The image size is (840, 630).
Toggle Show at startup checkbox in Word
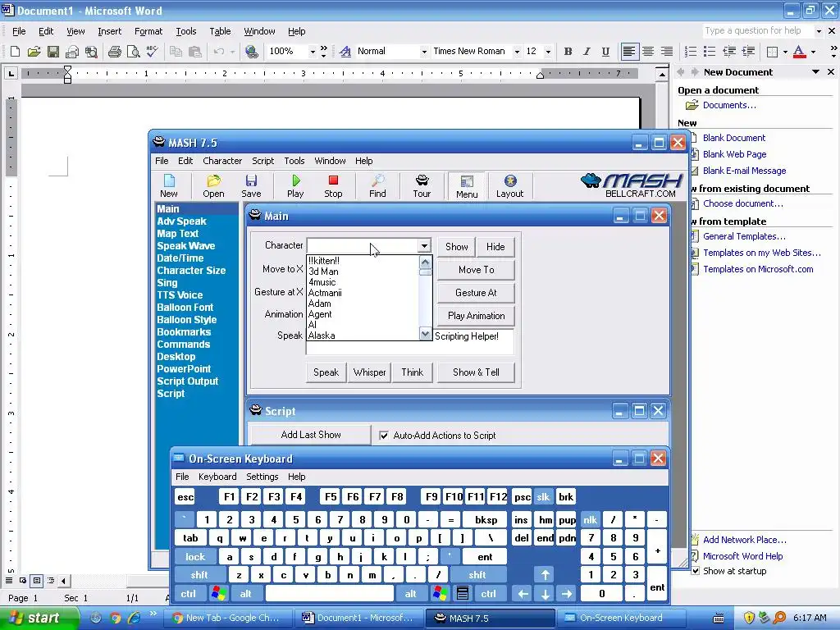(x=695, y=571)
